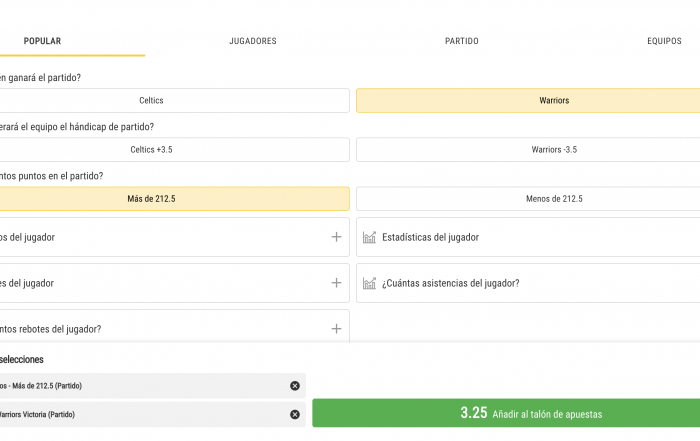Pick Celtics +3.5 handicap

[x=174, y=150]
